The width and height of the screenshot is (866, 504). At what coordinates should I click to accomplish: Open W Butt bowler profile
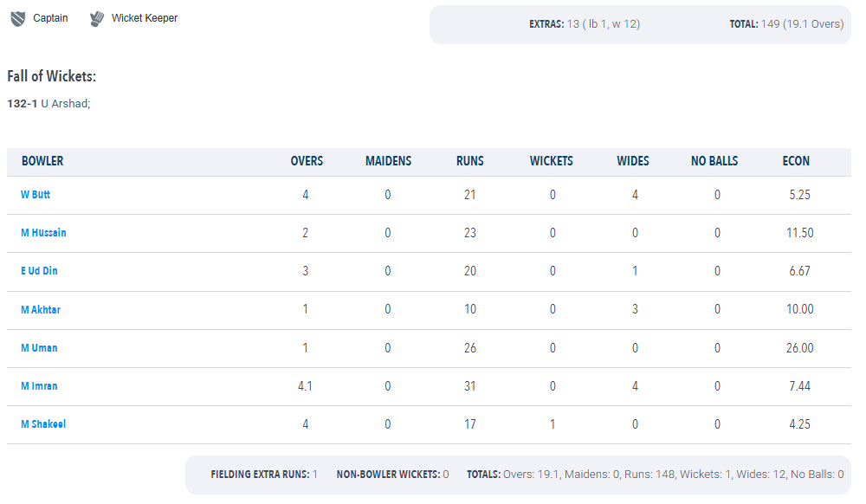click(36, 195)
